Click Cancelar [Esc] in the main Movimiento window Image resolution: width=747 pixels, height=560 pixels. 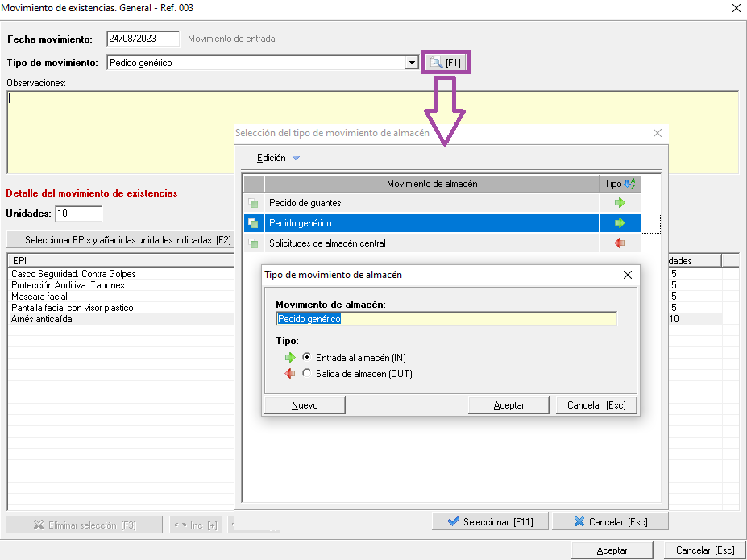pyautogui.click(x=705, y=550)
